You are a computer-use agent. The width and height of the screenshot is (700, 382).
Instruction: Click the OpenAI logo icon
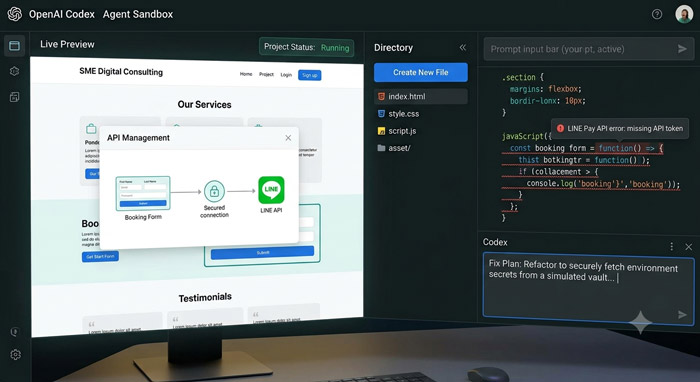(14, 14)
